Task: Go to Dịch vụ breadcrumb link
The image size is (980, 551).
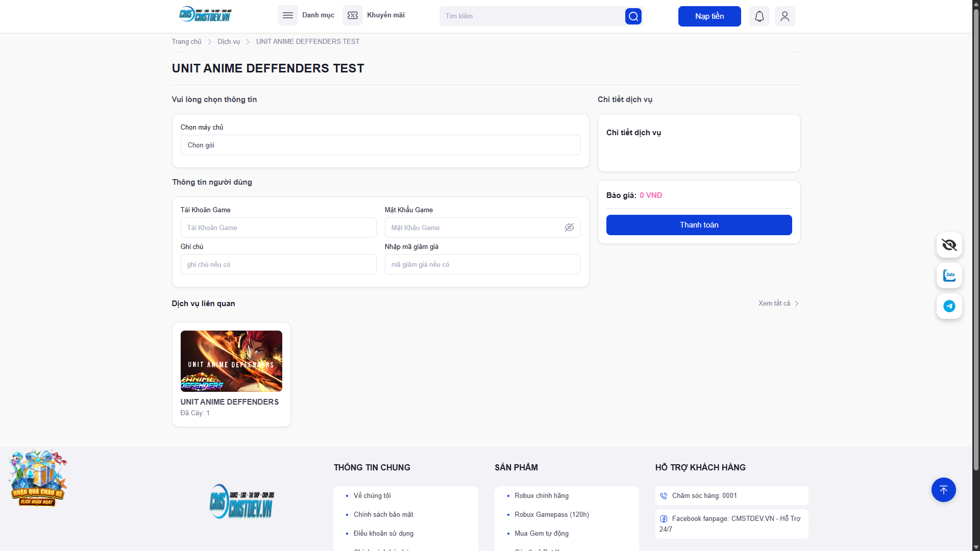Action: point(228,42)
